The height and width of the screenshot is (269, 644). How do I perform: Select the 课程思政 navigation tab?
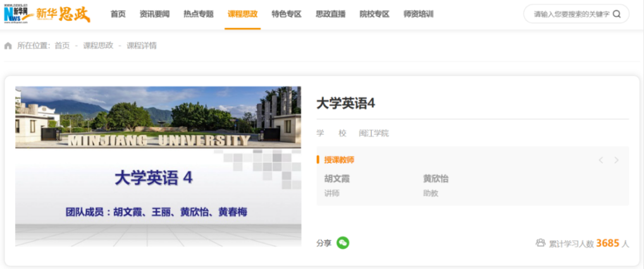click(x=243, y=15)
